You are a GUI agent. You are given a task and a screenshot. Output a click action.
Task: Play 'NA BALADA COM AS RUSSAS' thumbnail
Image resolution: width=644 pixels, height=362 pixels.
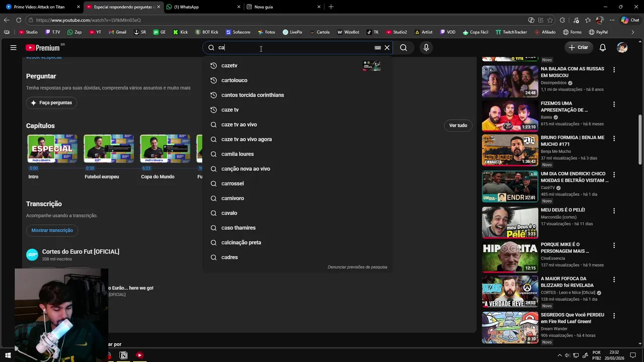click(x=510, y=81)
